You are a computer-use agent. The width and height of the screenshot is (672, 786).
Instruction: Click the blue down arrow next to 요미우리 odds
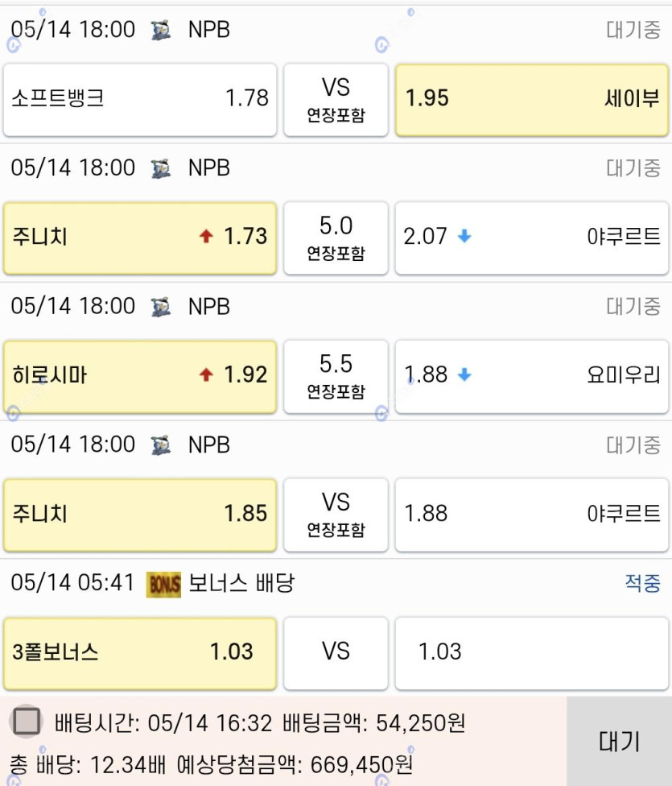[464, 374]
